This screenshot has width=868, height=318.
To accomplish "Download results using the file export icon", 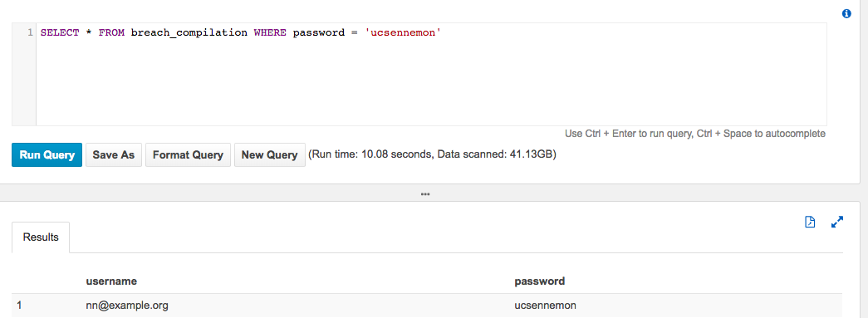I will pos(810,222).
